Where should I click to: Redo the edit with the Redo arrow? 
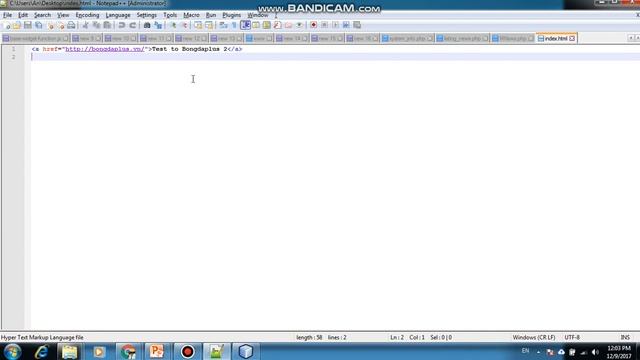coord(133,25)
